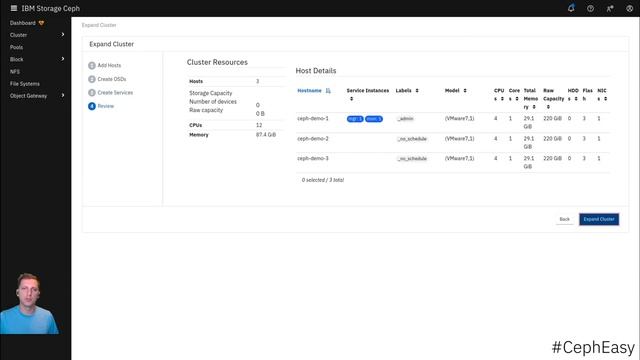Click _no_schedule label on ceph-demo-2
Image resolution: width=640 pixels, height=360 pixels.
[412, 139]
